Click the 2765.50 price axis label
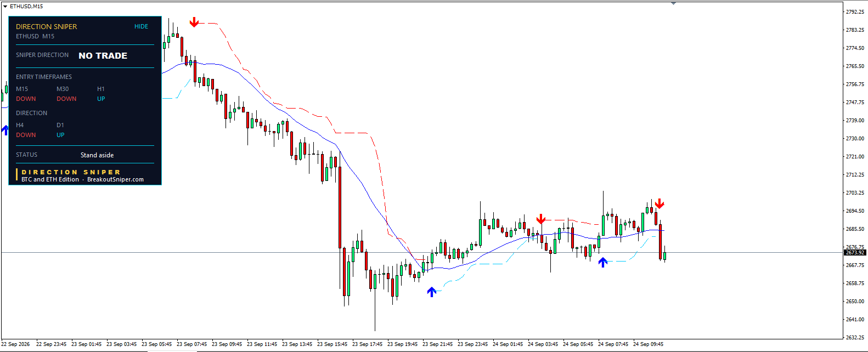The height and width of the screenshot is (352, 868). pos(855,66)
